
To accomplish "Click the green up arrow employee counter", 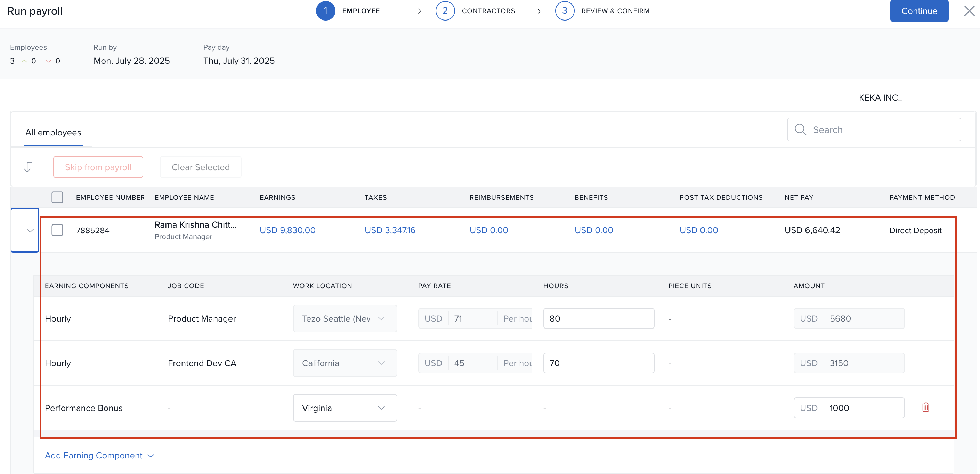I will pos(24,61).
